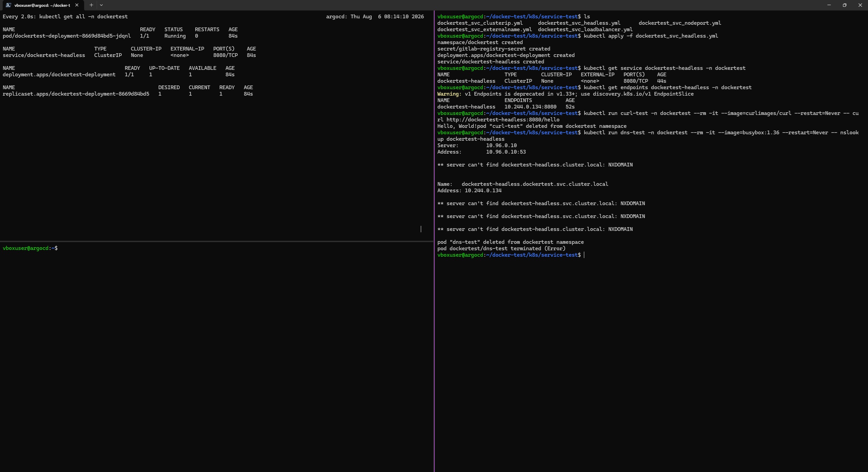Click 'secret/gitlab-registry-secret created' line

point(494,49)
